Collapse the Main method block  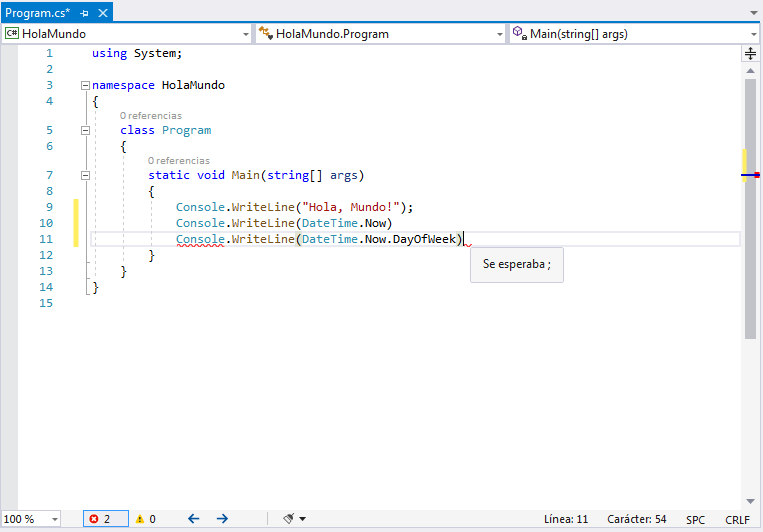click(x=85, y=175)
